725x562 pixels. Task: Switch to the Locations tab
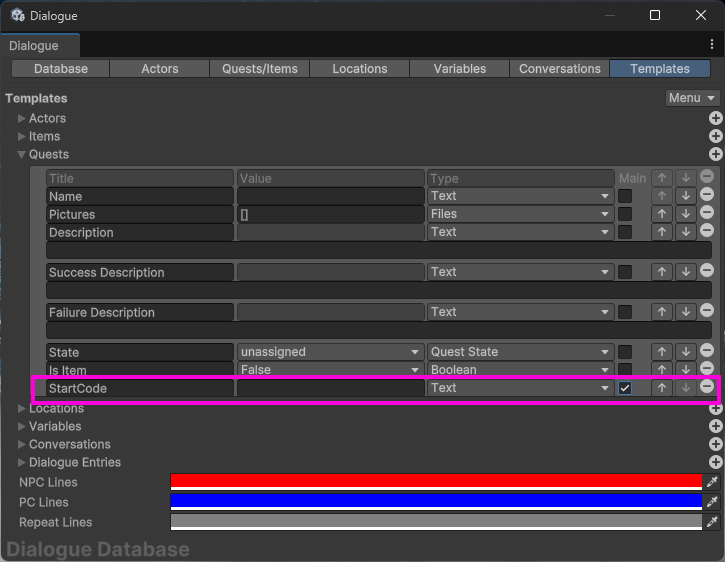click(x=359, y=68)
